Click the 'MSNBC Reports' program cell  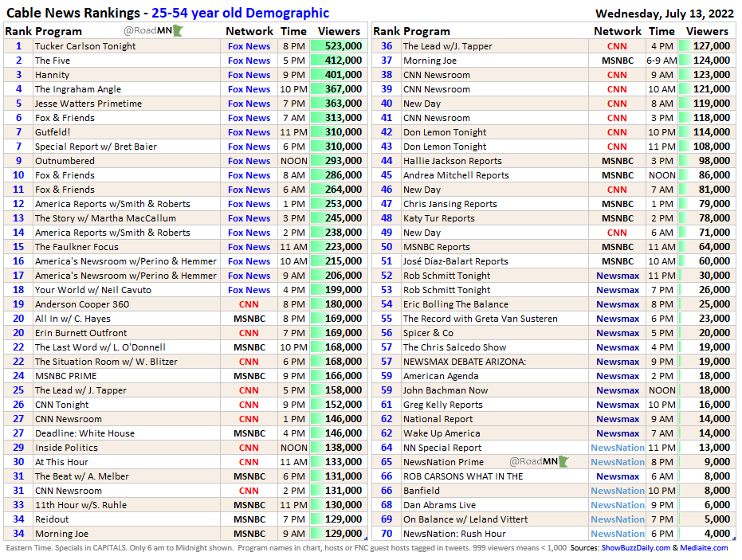(495, 247)
